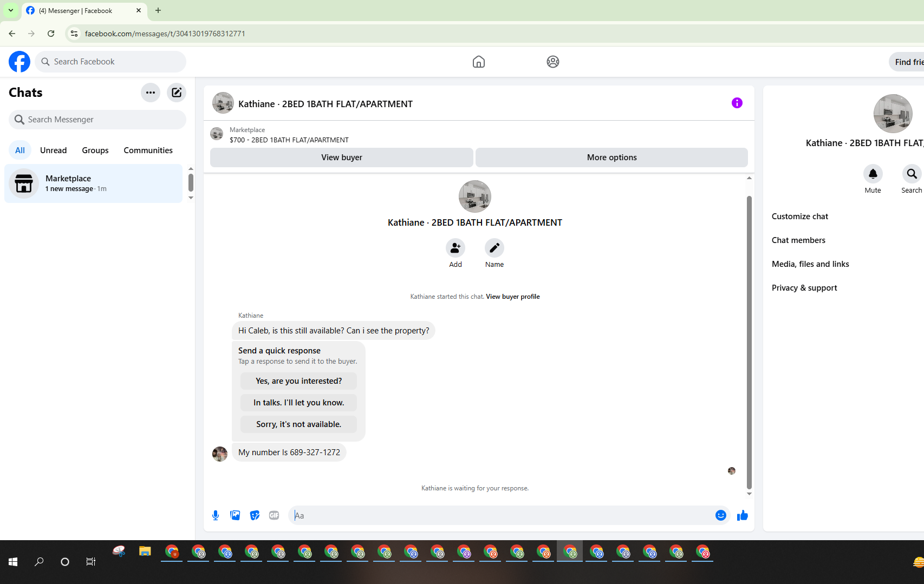The height and width of the screenshot is (584, 924).
Task: Click the Facebook logo icon
Action: [x=19, y=62]
